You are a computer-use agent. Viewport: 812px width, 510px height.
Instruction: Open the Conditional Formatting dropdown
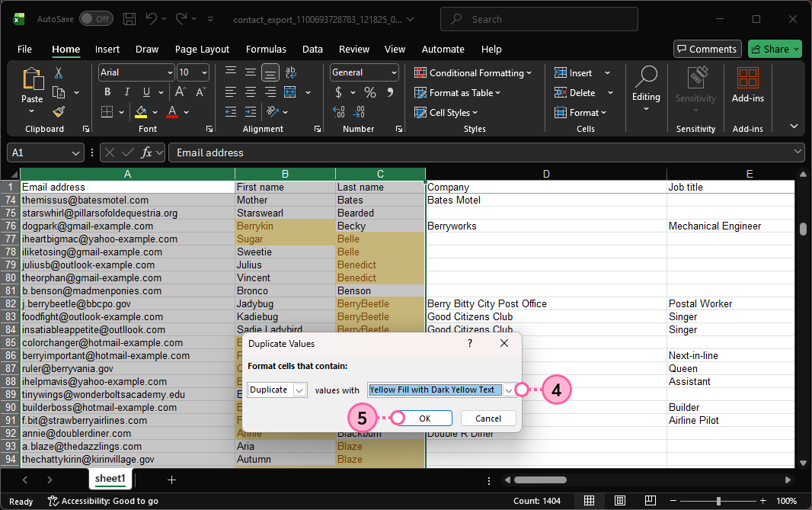click(x=473, y=73)
